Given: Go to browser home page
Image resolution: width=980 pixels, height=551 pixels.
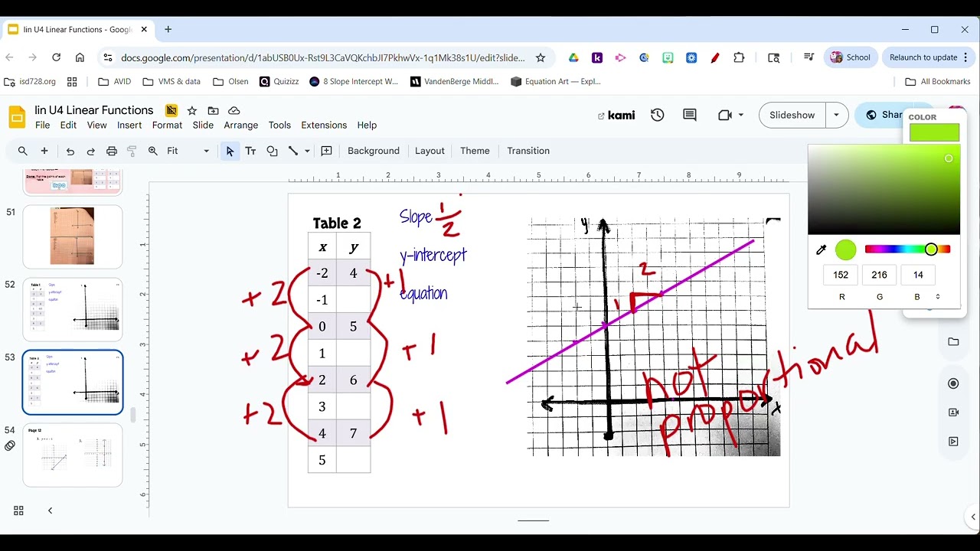Looking at the screenshot, I should tap(80, 57).
